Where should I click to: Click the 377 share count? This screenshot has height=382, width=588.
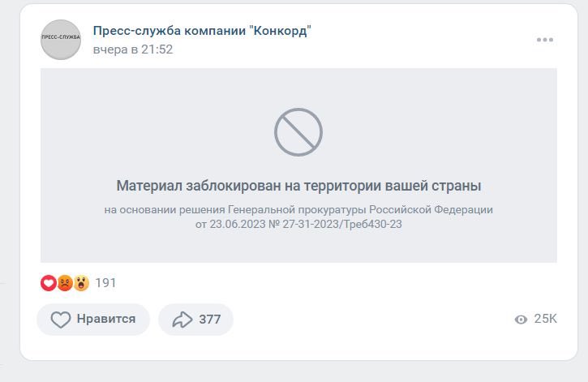(209, 320)
